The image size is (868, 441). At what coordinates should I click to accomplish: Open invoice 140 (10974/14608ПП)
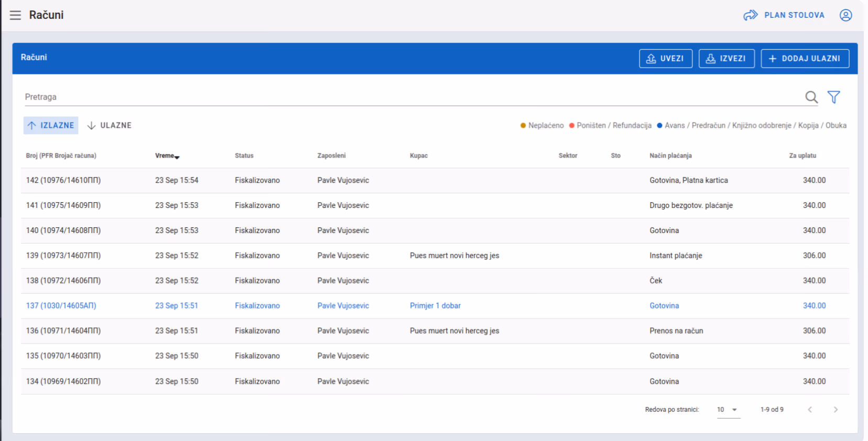[x=435, y=231]
